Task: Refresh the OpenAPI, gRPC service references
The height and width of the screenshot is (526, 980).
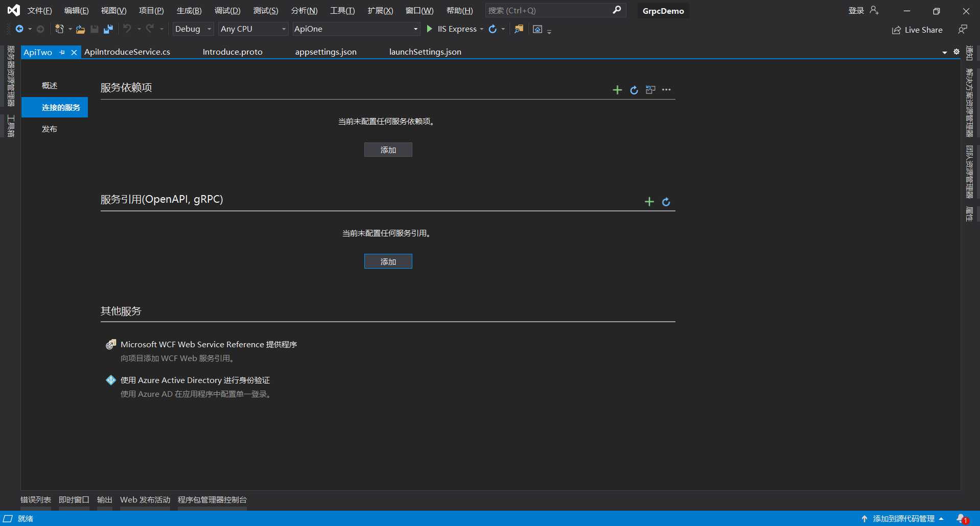Action: coord(666,202)
